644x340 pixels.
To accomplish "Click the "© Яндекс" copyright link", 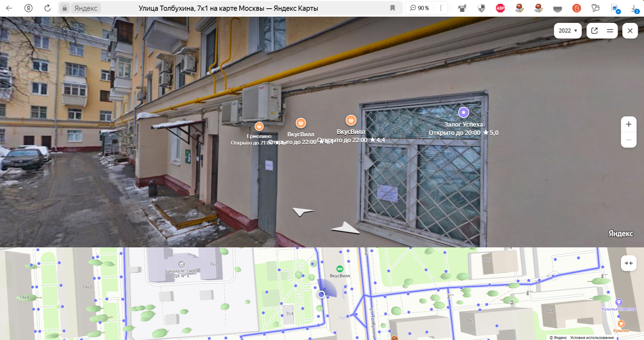I will [x=558, y=337].
